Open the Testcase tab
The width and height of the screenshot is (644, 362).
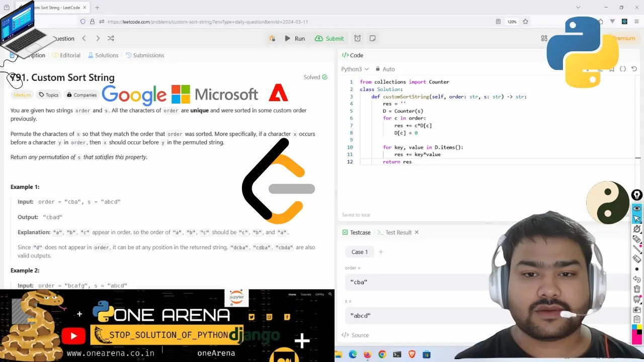click(x=356, y=232)
